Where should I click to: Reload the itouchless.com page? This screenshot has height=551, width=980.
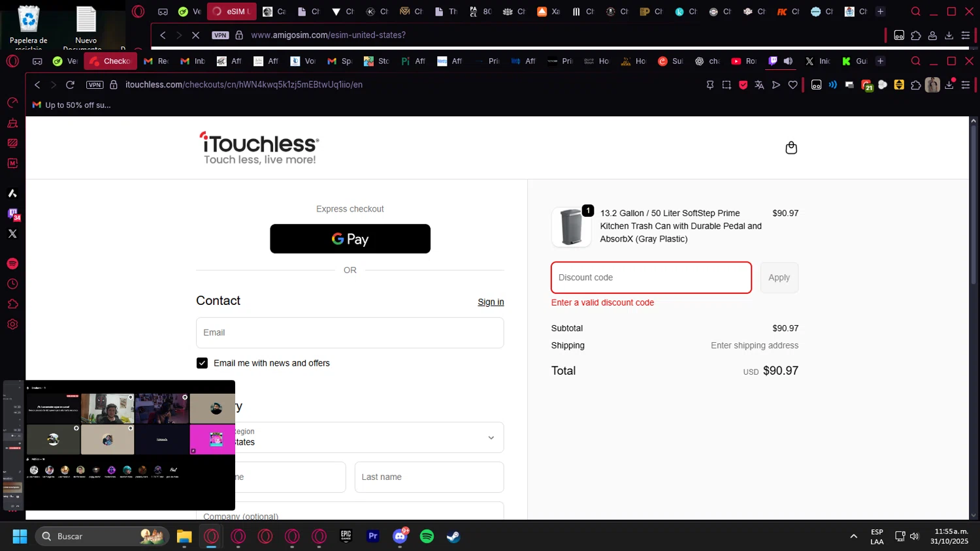coord(71,85)
